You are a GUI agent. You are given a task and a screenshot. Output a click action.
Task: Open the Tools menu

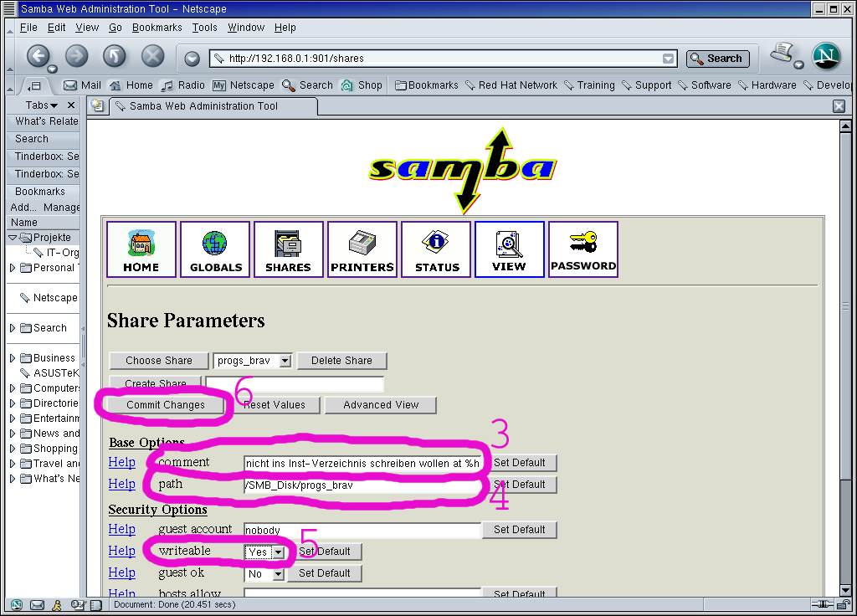(x=204, y=28)
